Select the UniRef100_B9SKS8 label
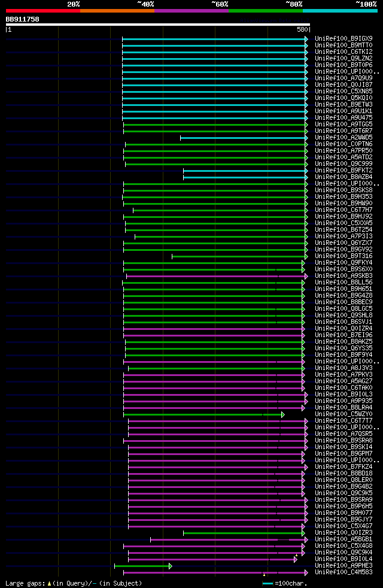 [x=344, y=190]
